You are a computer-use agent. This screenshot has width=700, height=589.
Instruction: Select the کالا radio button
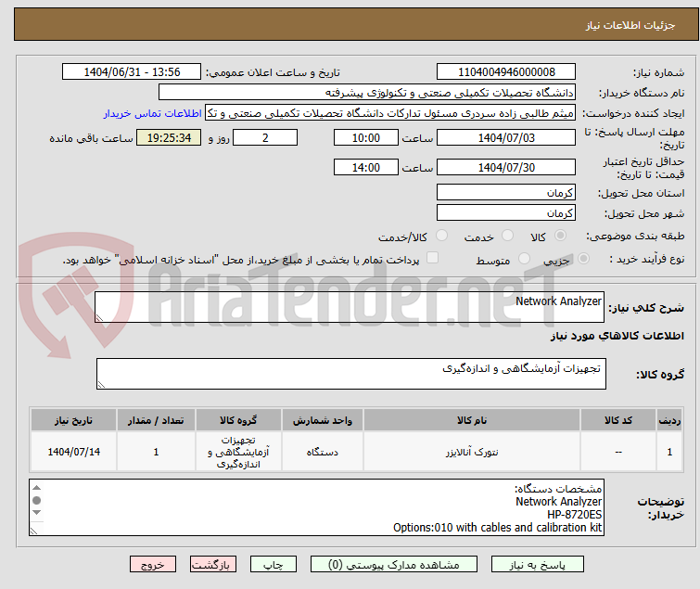tap(560, 236)
